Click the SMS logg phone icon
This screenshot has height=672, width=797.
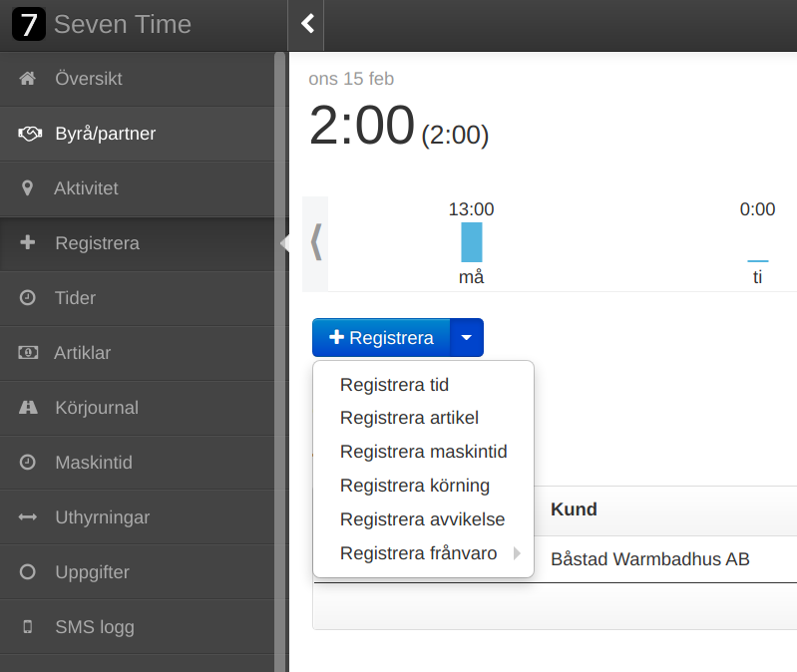coord(28,627)
